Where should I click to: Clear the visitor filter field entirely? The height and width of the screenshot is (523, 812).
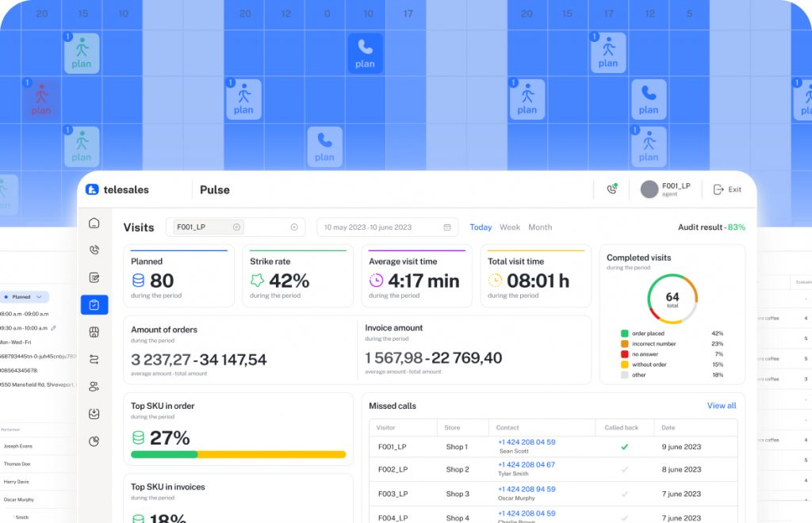(294, 227)
